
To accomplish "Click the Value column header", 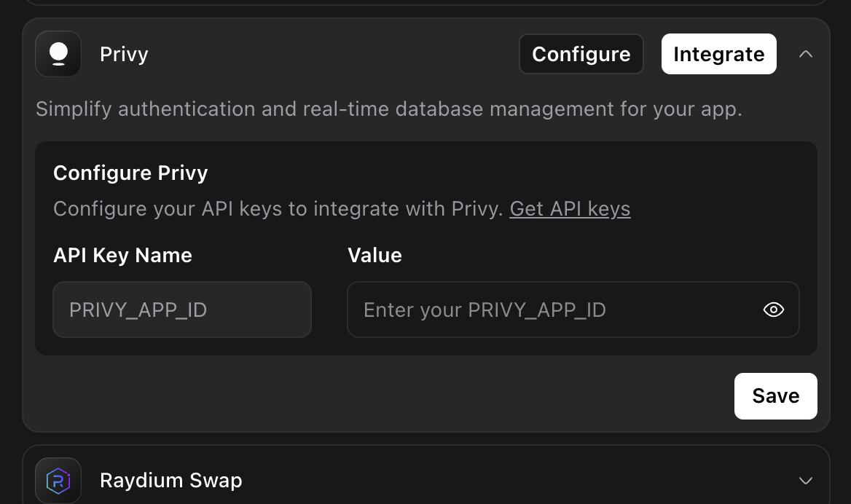I will tap(374, 255).
